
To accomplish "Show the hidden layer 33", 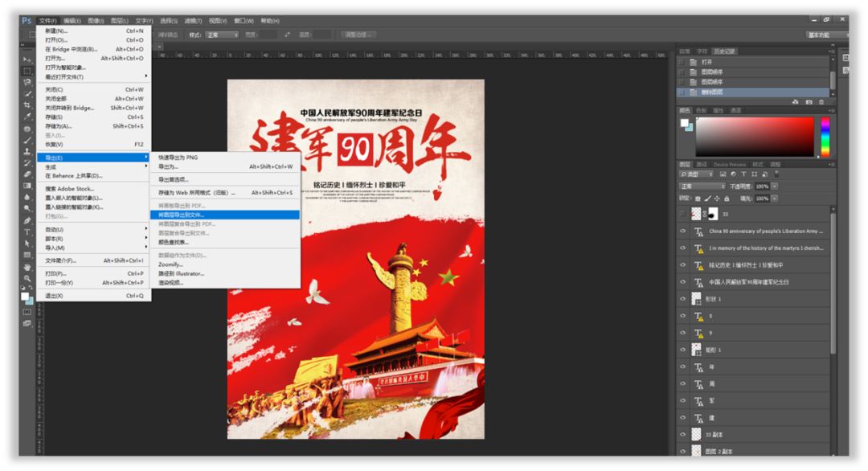I will point(682,214).
